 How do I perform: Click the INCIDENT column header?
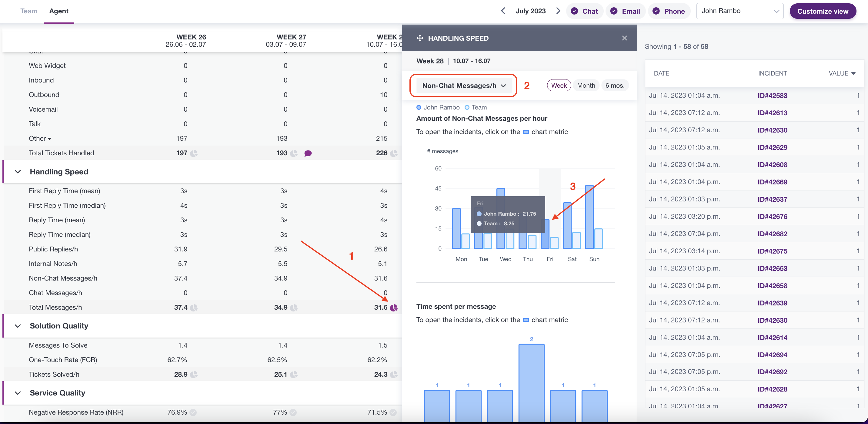click(772, 73)
